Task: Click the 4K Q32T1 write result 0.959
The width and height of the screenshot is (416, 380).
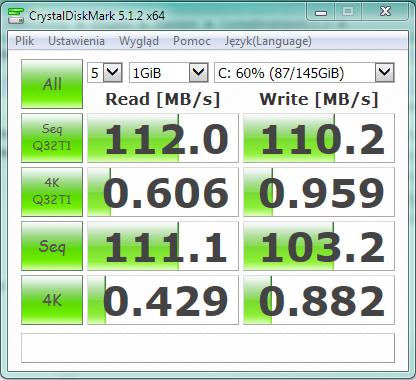Action: (x=319, y=192)
